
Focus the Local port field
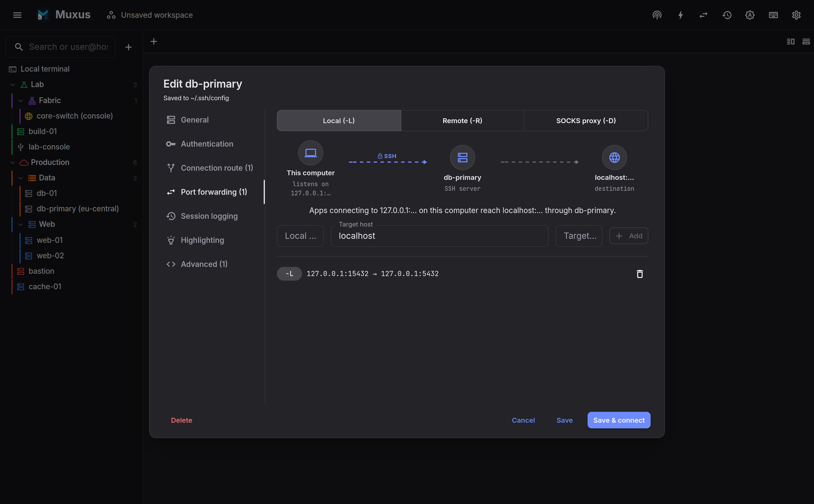(300, 236)
